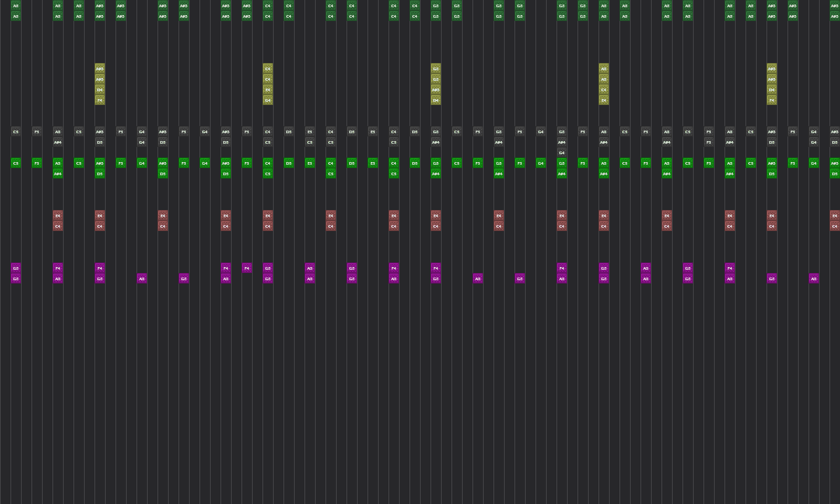
Task: Click the F4 note in first yellow chord
Action: [100, 100]
